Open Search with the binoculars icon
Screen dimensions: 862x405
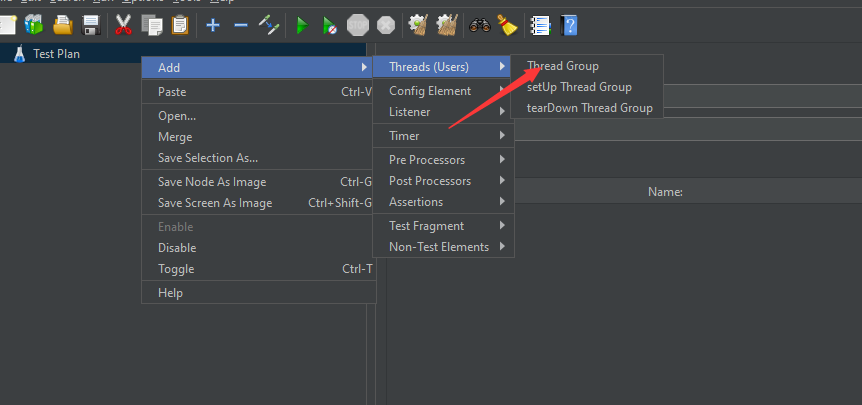point(480,25)
